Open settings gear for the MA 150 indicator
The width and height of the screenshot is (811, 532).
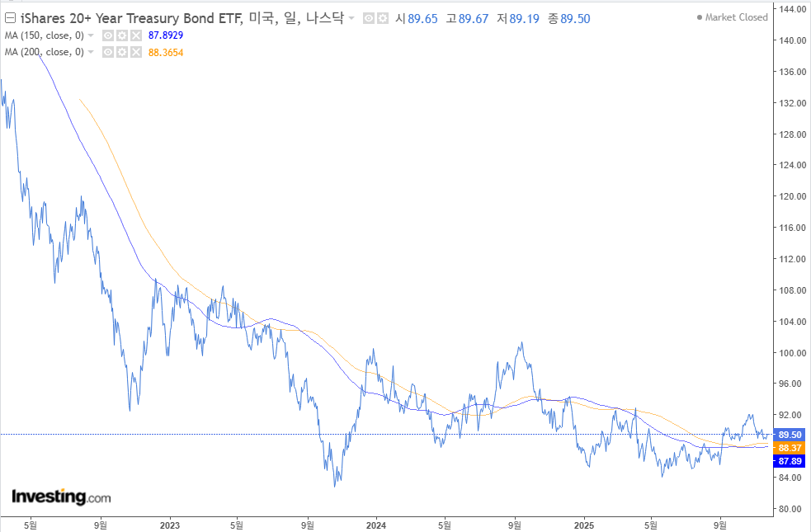(x=121, y=35)
